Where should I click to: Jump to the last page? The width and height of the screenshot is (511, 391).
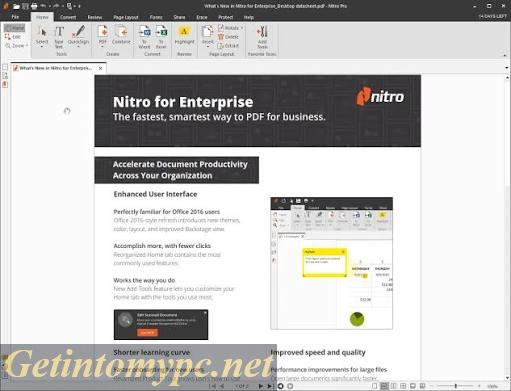click(270, 386)
